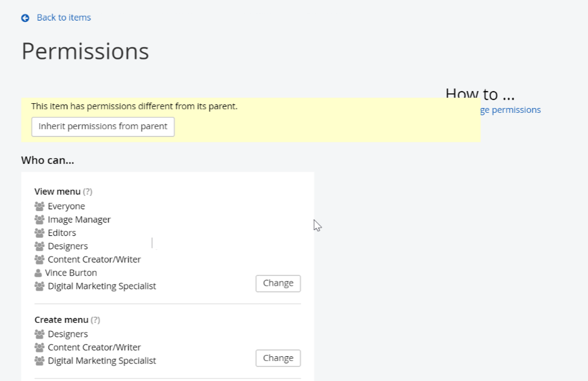Click Digital Marketing Specialist icon under Create menu
588x381 pixels.
point(39,360)
